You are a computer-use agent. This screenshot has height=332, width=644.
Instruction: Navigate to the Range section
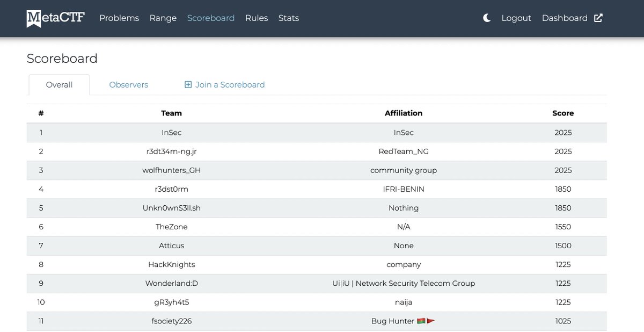163,18
